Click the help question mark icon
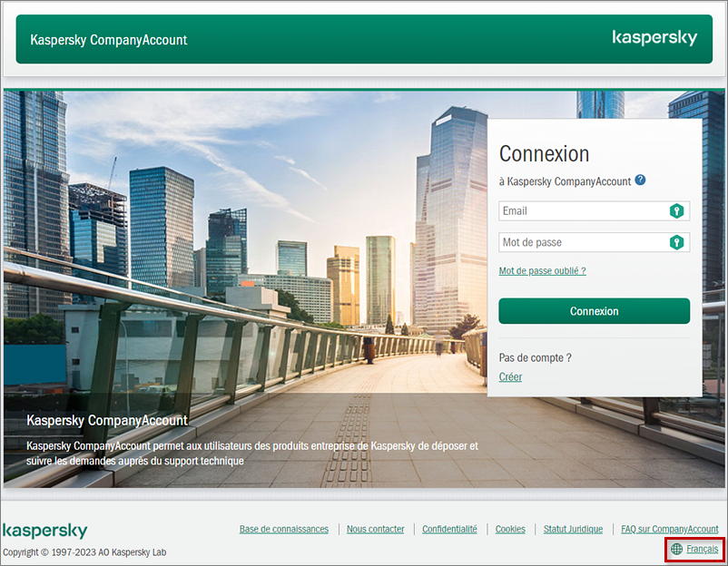728x566 pixels. [x=640, y=180]
